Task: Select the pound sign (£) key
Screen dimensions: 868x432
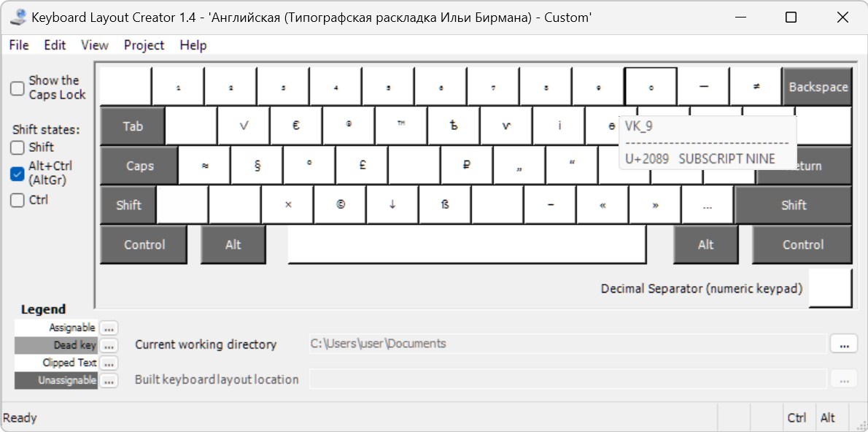Action: coord(362,166)
